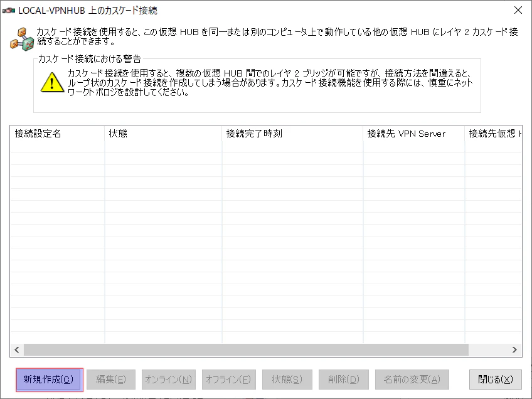Click the horizontal scrollbar left arrow
Viewport: 532px width, 399px height.
pos(16,349)
